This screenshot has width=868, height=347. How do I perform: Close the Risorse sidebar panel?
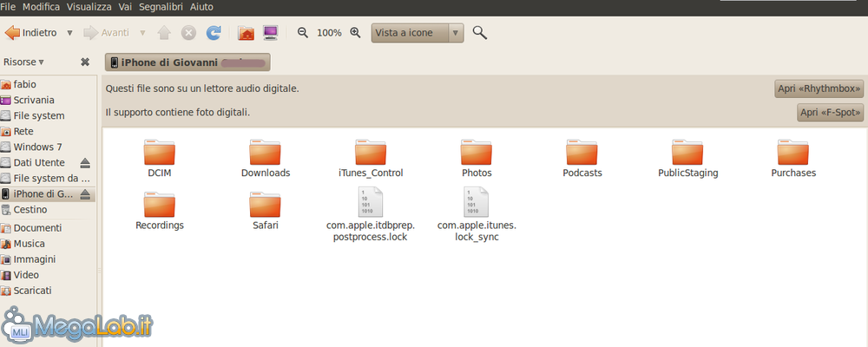pos(85,62)
